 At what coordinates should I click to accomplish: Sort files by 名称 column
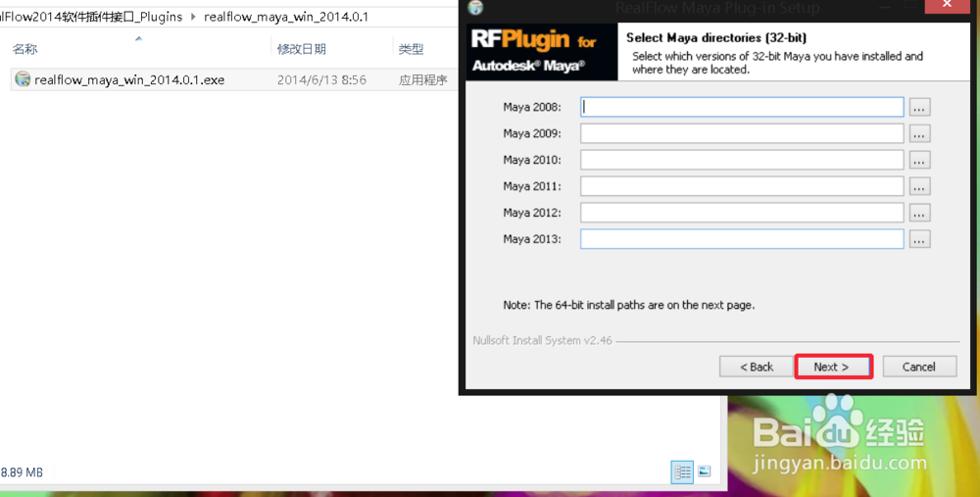point(25,49)
